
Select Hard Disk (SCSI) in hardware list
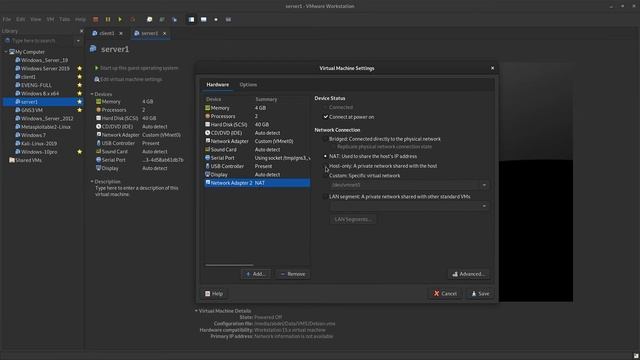click(257, 124)
